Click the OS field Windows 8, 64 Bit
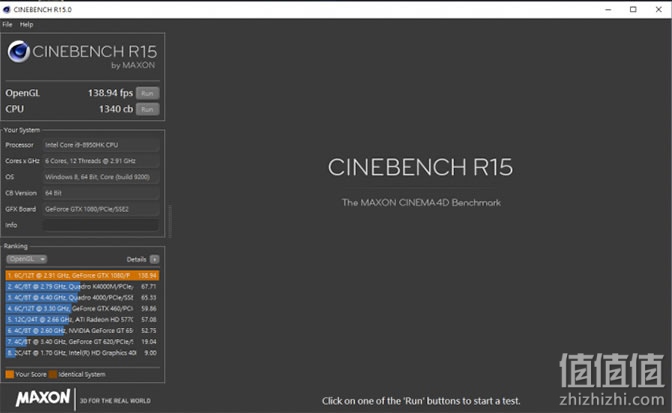The image size is (672, 413). 101,177
